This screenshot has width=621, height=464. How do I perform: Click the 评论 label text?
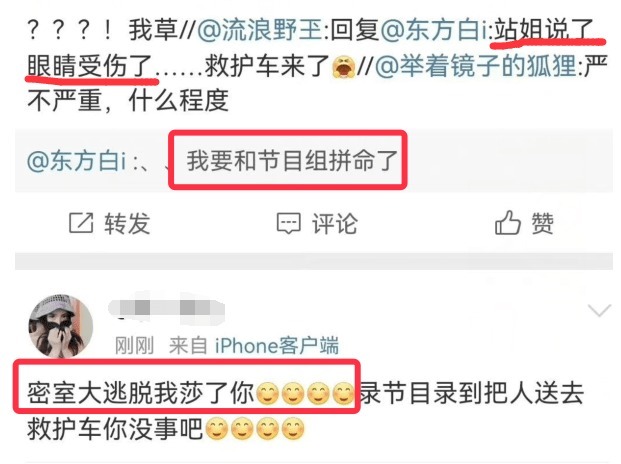(335, 224)
